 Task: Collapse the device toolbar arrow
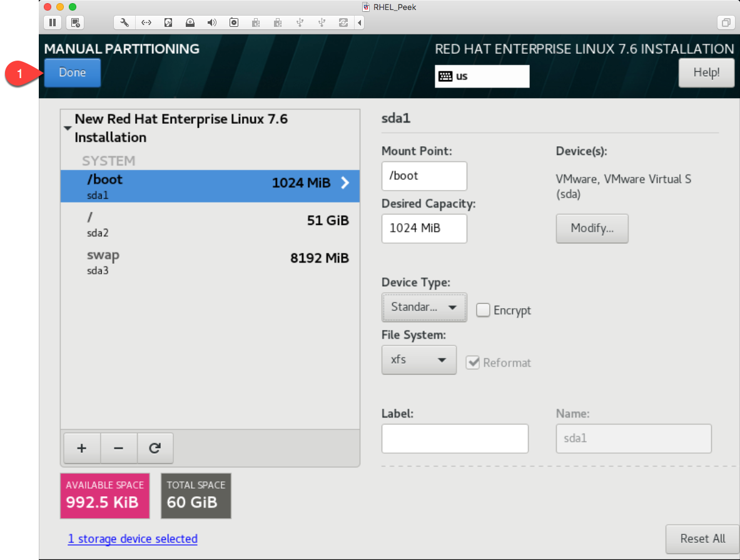point(360,22)
